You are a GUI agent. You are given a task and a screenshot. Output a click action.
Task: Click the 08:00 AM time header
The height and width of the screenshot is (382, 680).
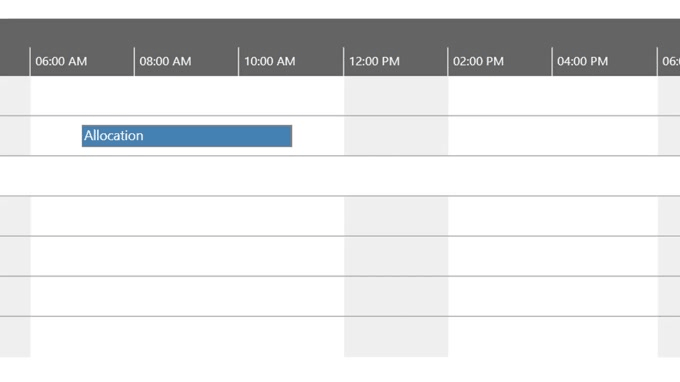(165, 61)
